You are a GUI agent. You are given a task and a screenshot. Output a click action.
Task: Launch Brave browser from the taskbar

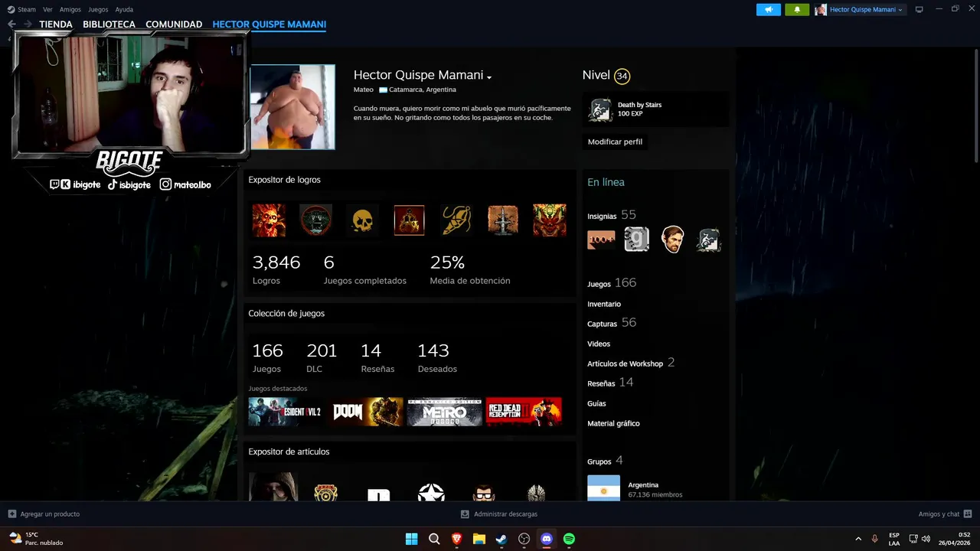pyautogui.click(x=457, y=539)
